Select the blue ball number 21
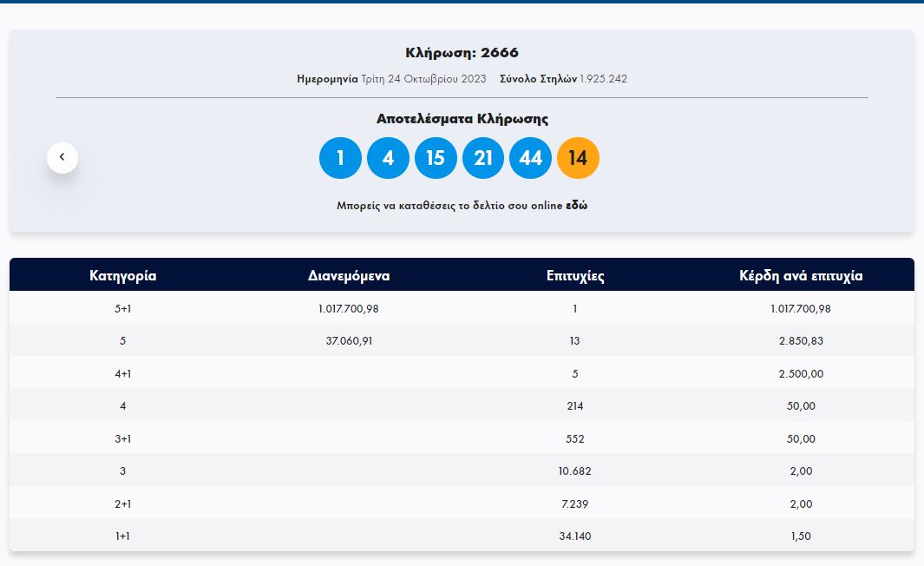The width and height of the screenshot is (924, 566). (483, 158)
